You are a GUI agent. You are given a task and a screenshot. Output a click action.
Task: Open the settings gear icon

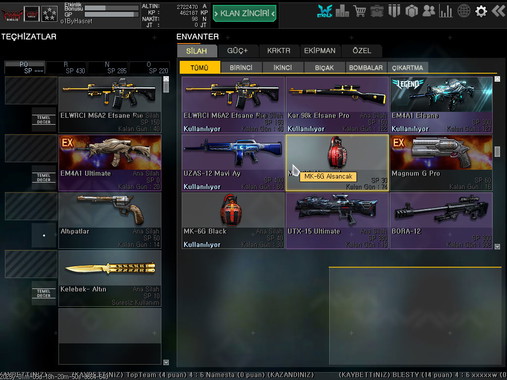click(481, 11)
